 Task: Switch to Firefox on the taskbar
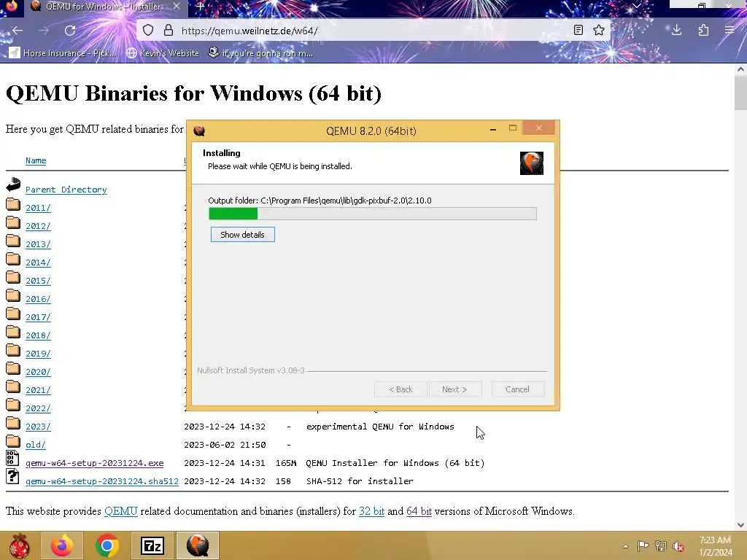click(x=63, y=545)
